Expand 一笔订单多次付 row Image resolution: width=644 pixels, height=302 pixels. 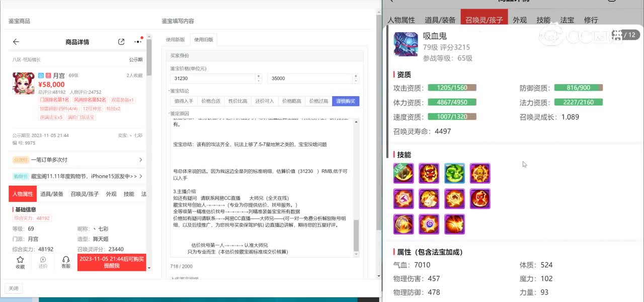point(77,160)
